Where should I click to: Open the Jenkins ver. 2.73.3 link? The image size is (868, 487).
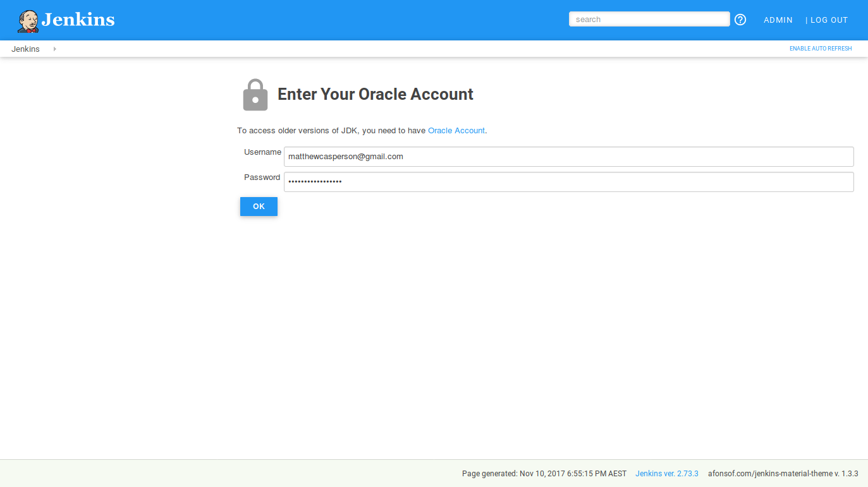[666, 473]
